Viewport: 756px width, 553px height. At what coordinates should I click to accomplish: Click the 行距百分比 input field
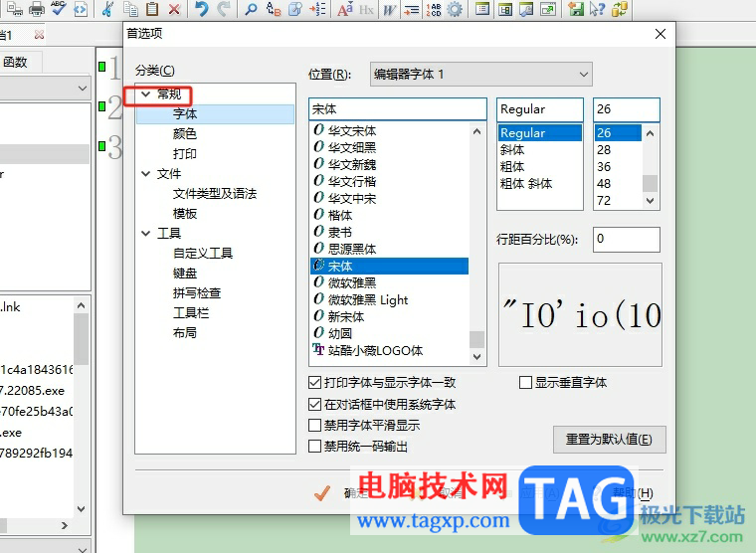[627, 239]
